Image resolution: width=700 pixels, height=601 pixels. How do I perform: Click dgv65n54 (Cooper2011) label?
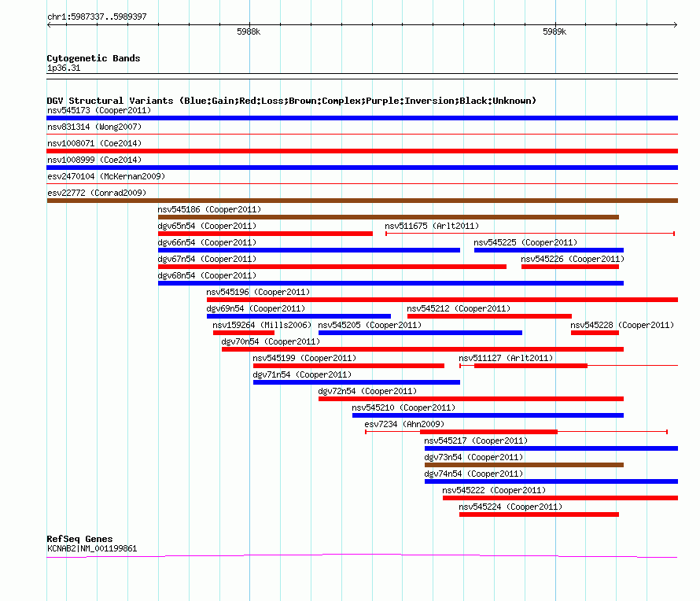[x=207, y=226]
